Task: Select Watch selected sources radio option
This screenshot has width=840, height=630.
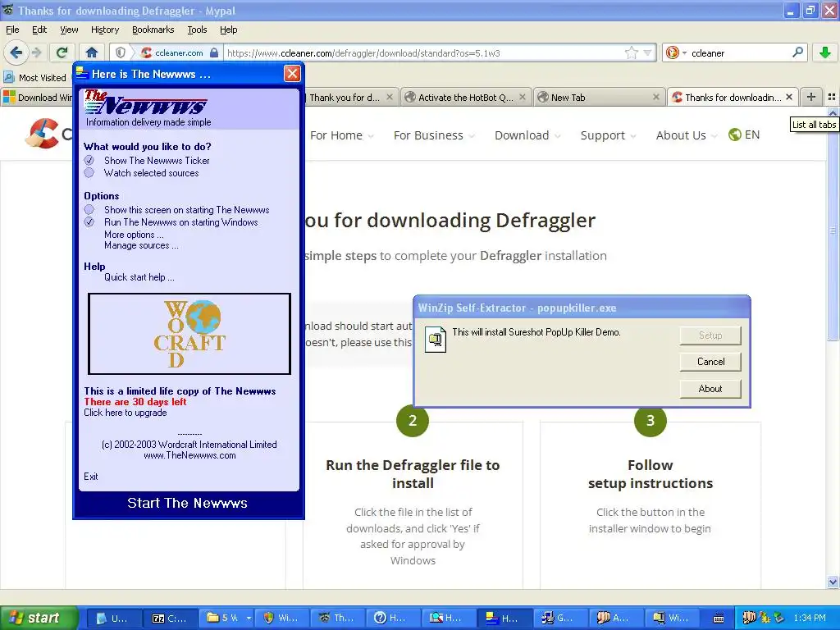Action: pos(89,172)
